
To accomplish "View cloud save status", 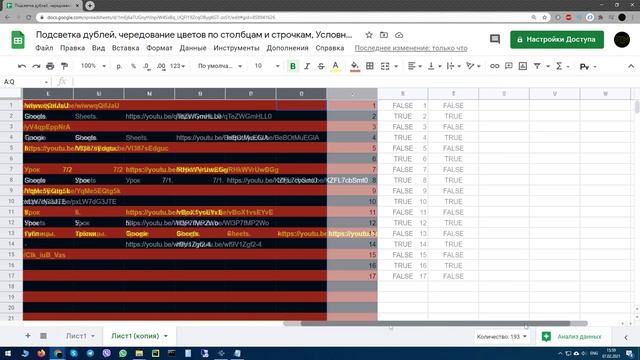I will (x=399, y=35).
